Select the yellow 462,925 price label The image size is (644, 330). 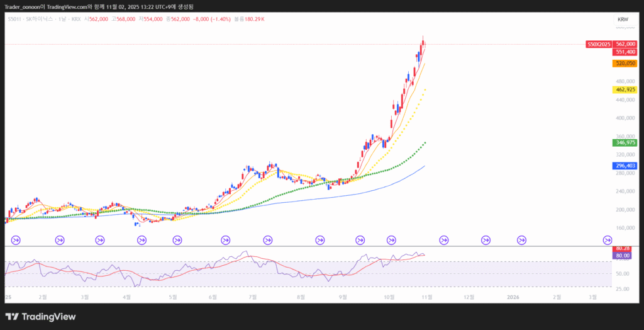[x=625, y=90]
